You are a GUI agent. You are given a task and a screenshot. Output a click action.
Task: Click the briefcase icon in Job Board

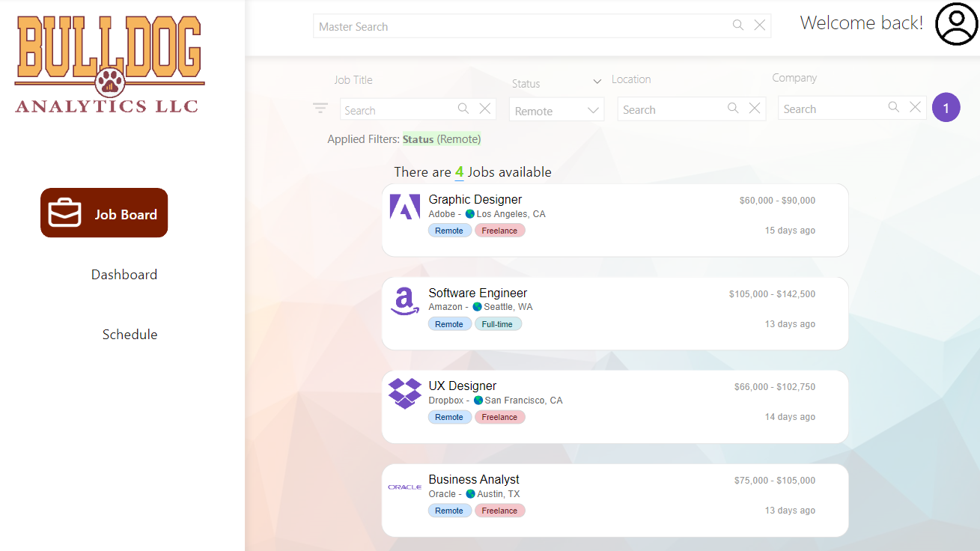65,213
